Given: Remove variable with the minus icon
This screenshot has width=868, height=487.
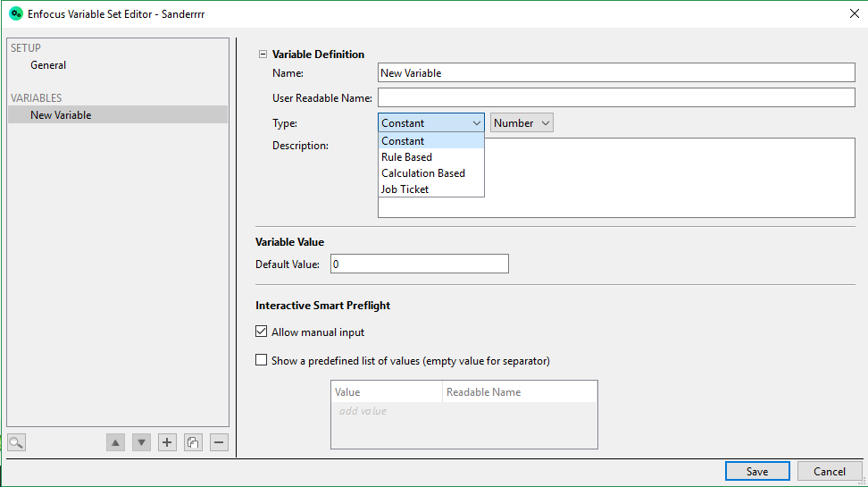Looking at the screenshot, I should coord(219,442).
